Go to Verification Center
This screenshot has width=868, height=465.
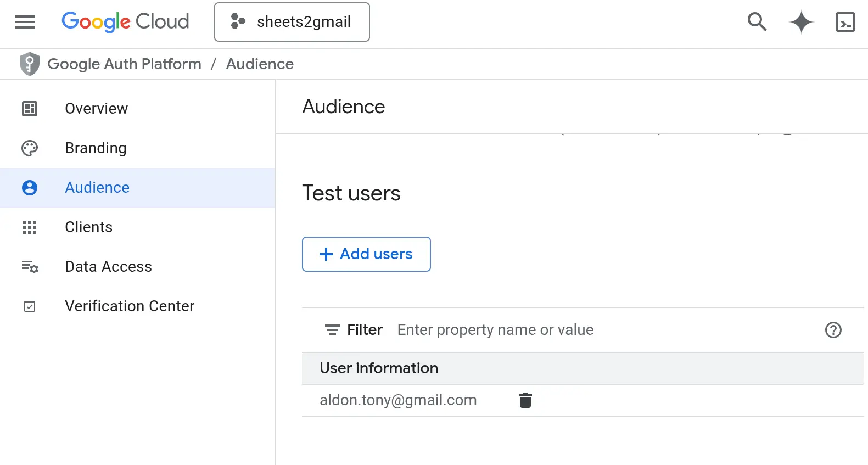[x=130, y=306]
